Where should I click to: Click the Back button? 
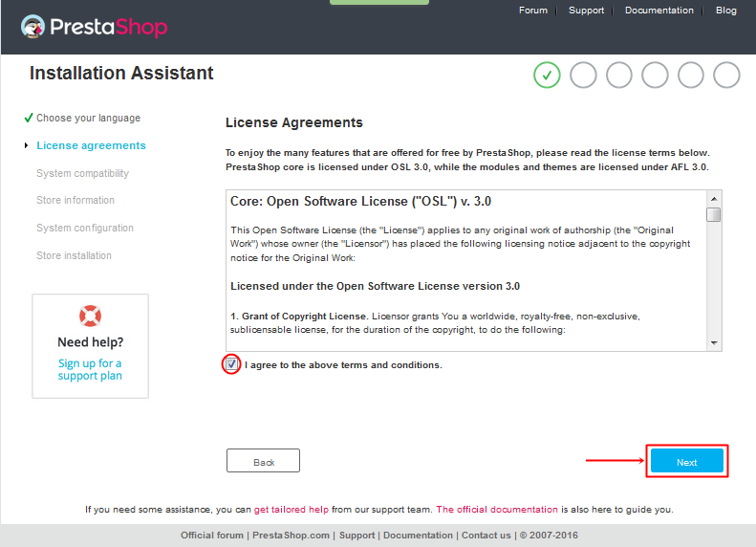pos(263,461)
